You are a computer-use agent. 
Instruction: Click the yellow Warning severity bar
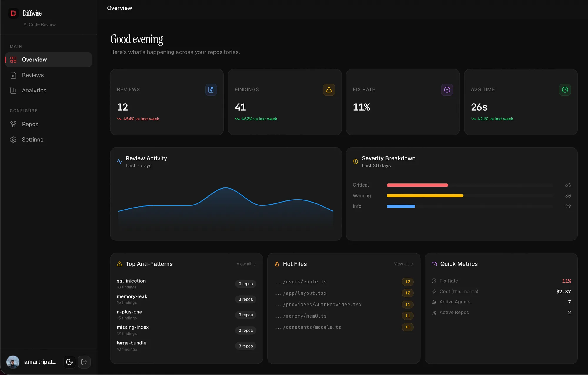click(425, 196)
